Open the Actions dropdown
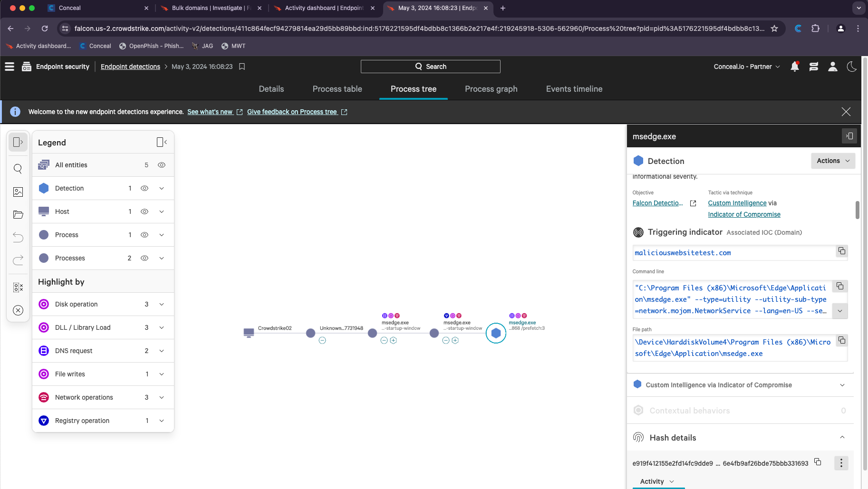Screen dimensions: 868x489 [x=832, y=161]
